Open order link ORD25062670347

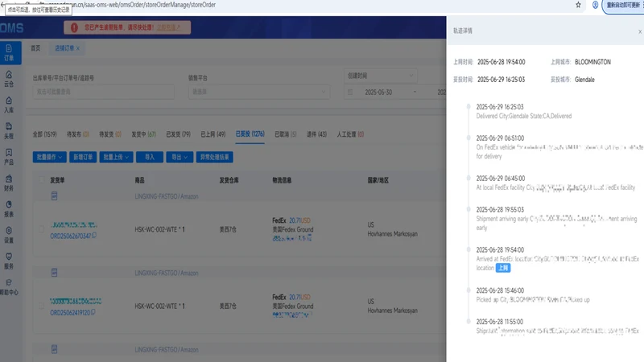(x=70, y=236)
